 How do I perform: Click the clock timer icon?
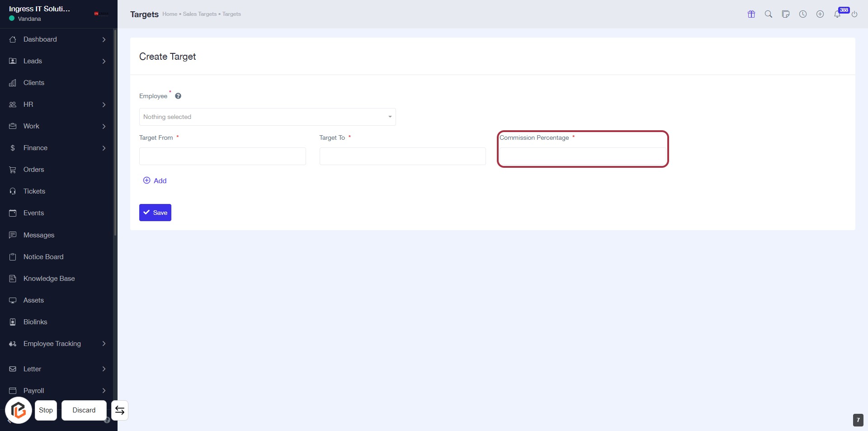[x=803, y=14]
